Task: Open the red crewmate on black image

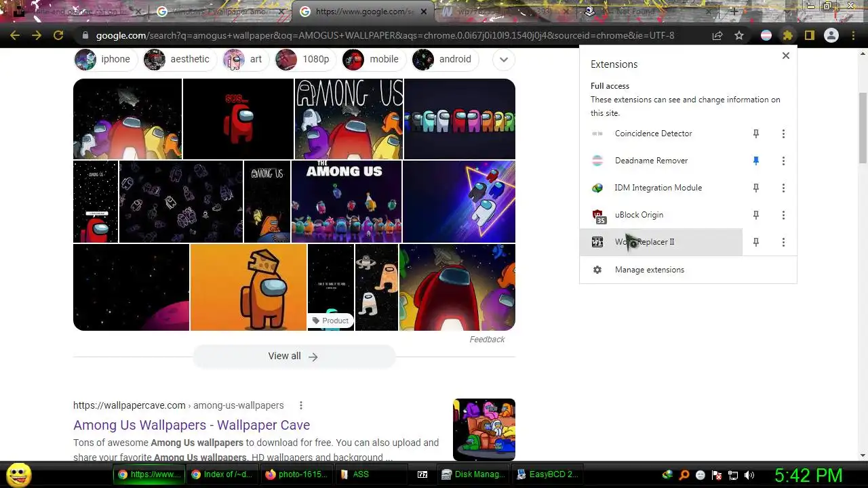Action: 238,119
